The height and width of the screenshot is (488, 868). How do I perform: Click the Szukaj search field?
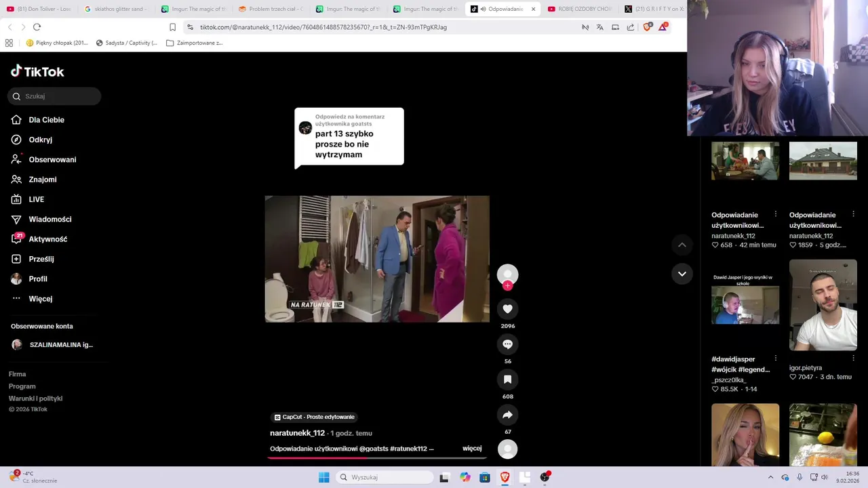click(x=54, y=96)
